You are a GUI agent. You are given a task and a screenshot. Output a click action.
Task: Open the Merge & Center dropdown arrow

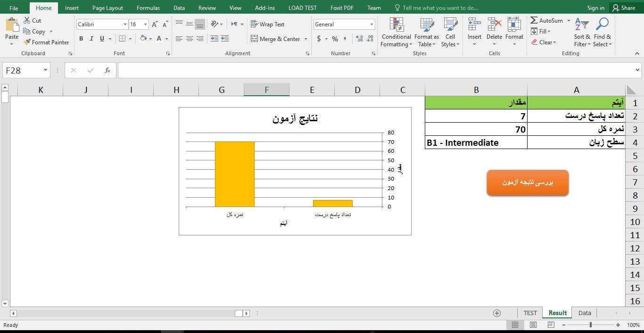[306, 39]
